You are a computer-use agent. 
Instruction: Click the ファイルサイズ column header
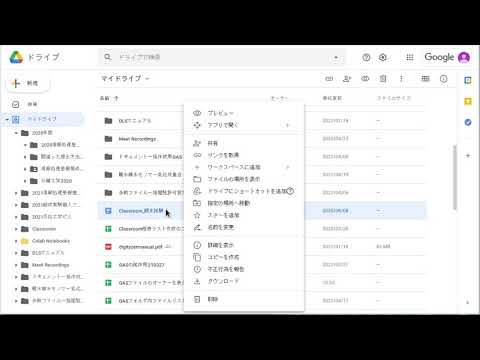393,98
